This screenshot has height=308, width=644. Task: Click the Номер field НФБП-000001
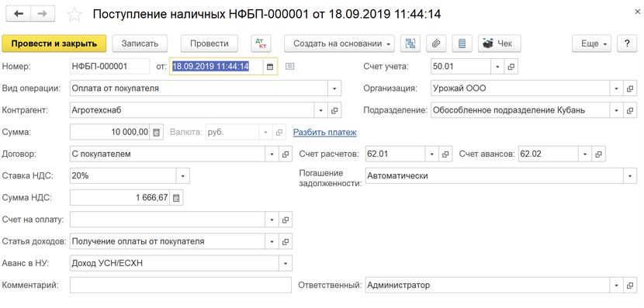109,66
